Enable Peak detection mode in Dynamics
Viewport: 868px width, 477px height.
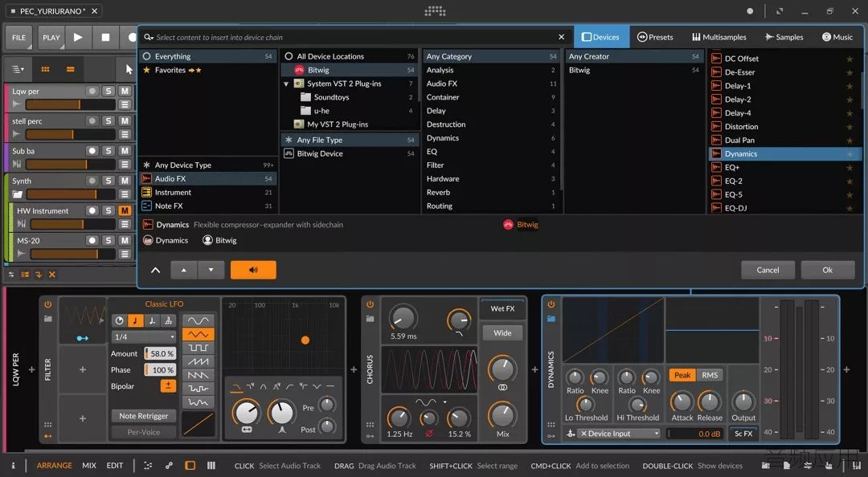point(682,375)
